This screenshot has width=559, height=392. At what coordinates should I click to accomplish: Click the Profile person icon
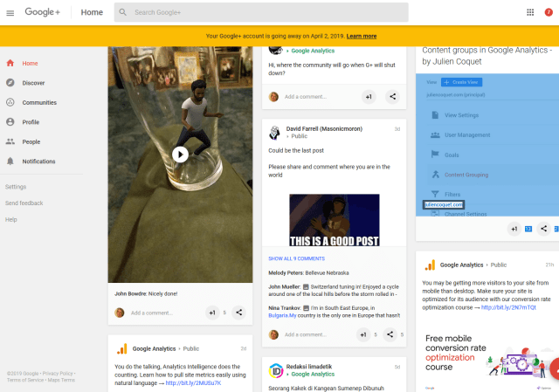click(x=10, y=122)
